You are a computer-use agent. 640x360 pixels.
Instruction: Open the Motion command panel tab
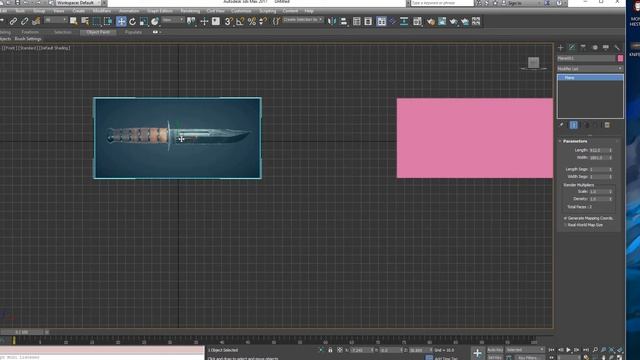coord(595,48)
